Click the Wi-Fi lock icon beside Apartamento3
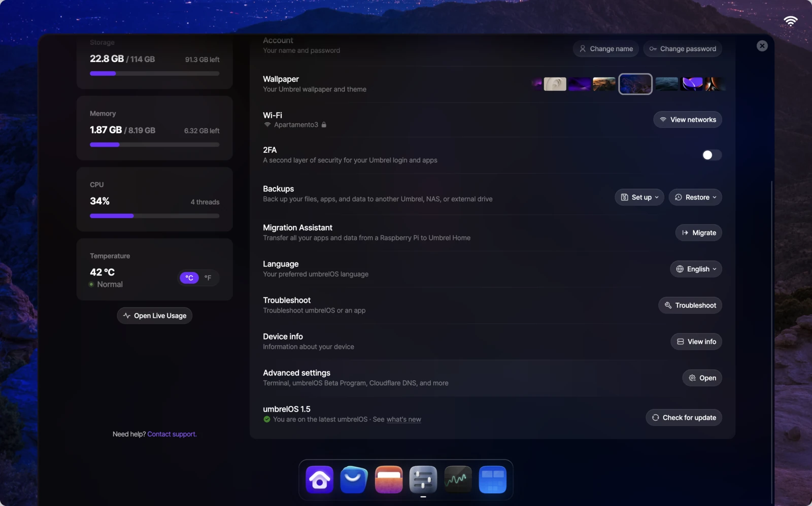Viewport: 812px width, 506px height. tap(323, 124)
